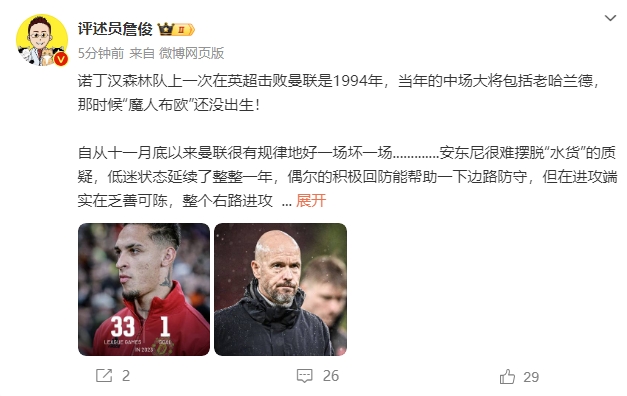This screenshot has height=396, width=627.
Task: Open the comments speech bubble icon
Action: 304,376
